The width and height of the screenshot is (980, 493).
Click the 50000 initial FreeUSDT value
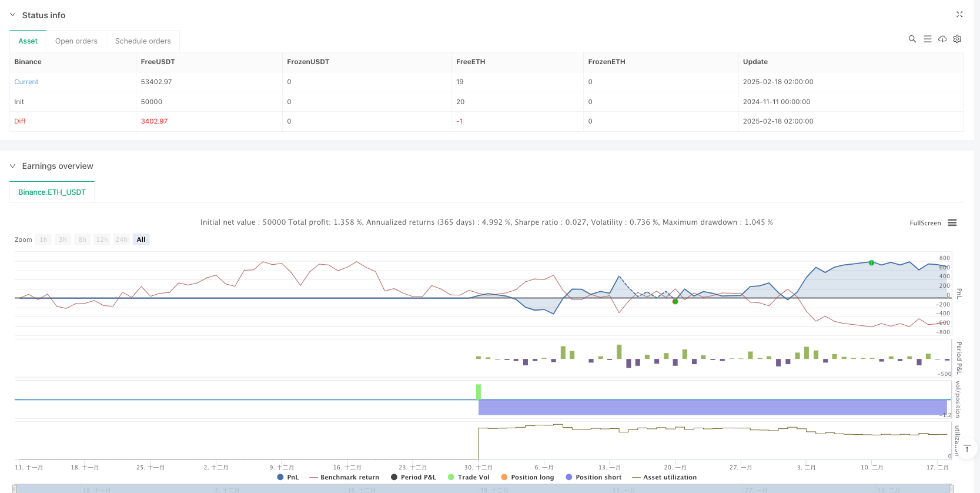pyautogui.click(x=152, y=102)
